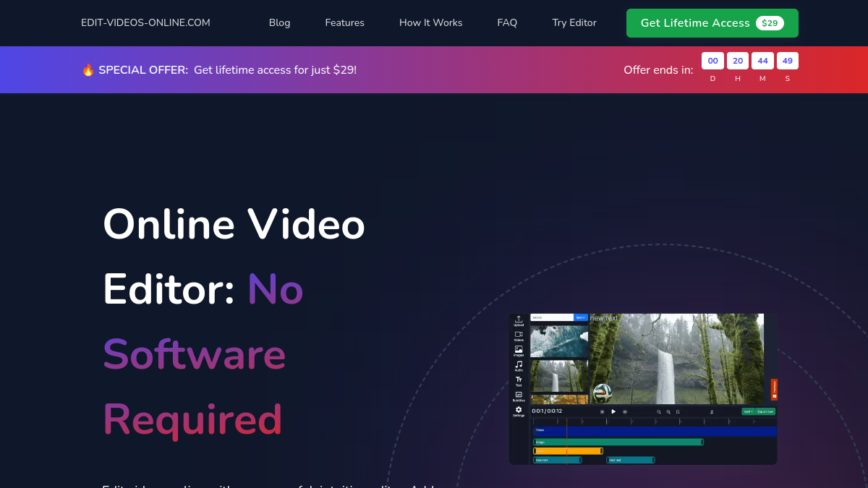
Task: Select the green Image track on the timeline
Action: [618, 442]
